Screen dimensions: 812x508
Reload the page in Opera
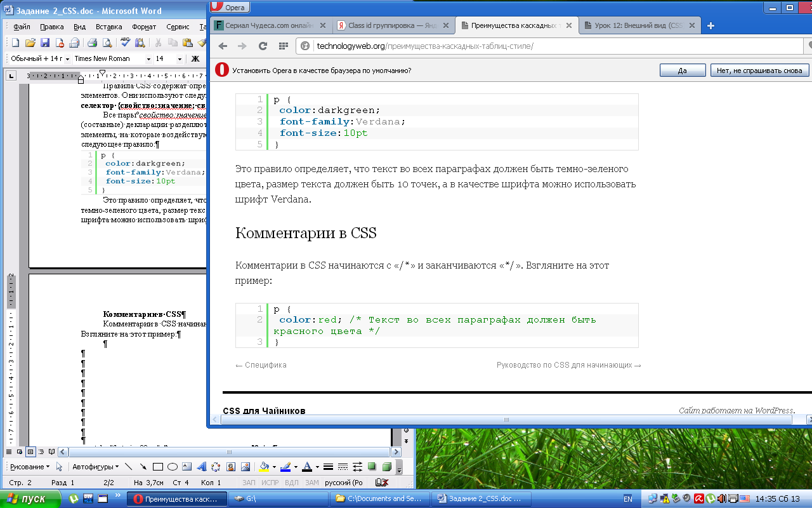click(x=262, y=46)
